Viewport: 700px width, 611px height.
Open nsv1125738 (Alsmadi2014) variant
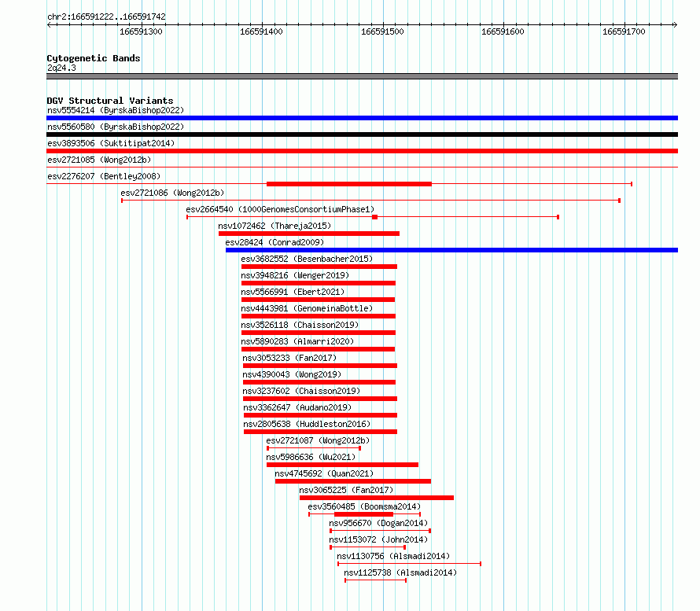(x=400, y=572)
